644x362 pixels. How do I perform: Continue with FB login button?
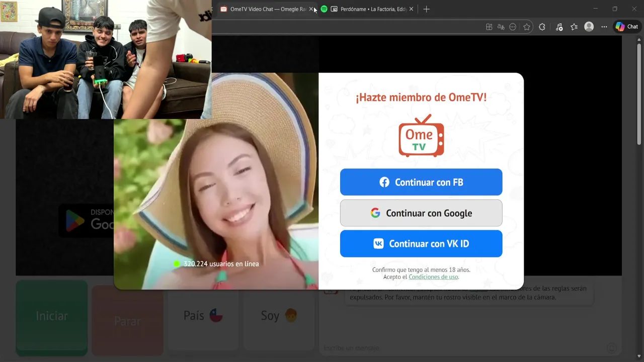point(421,182)
